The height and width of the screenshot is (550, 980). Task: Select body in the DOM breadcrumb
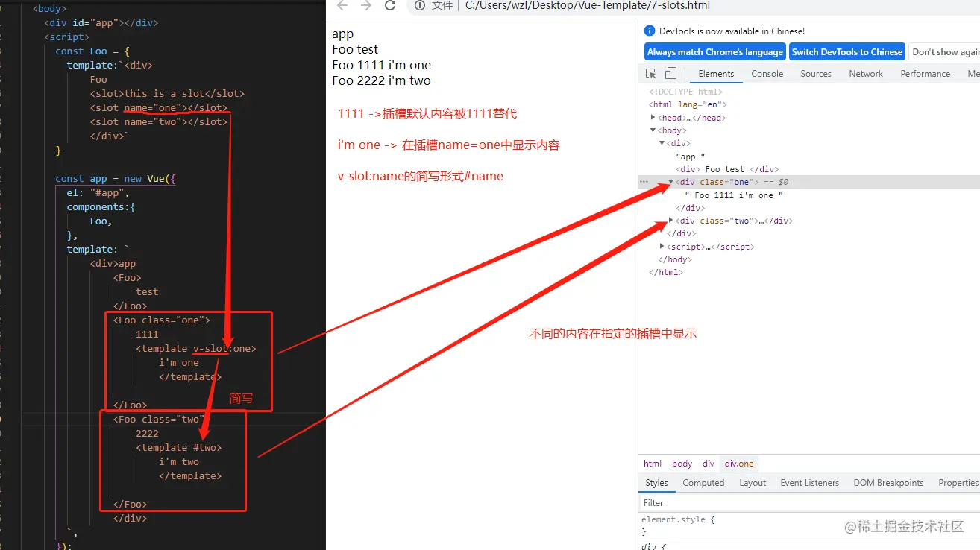682,464
